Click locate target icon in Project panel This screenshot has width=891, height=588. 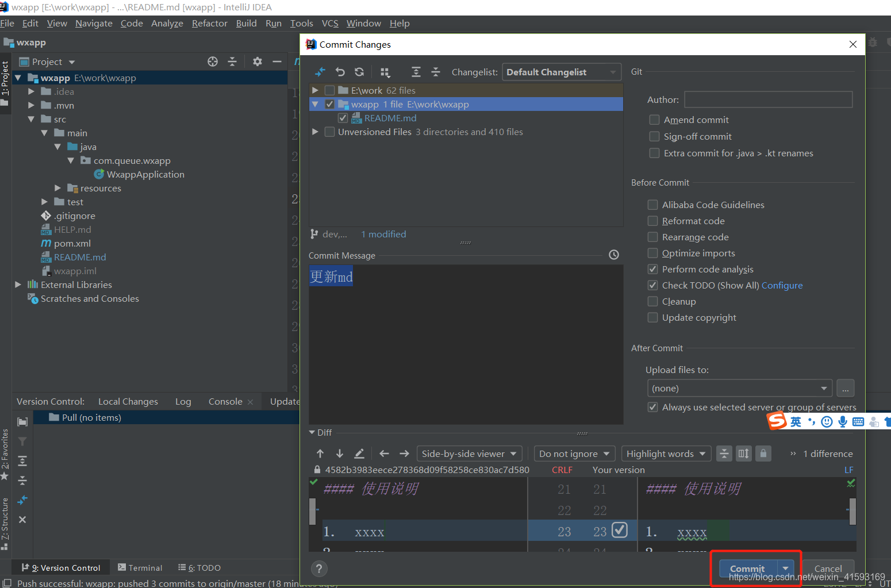point(213,62)
